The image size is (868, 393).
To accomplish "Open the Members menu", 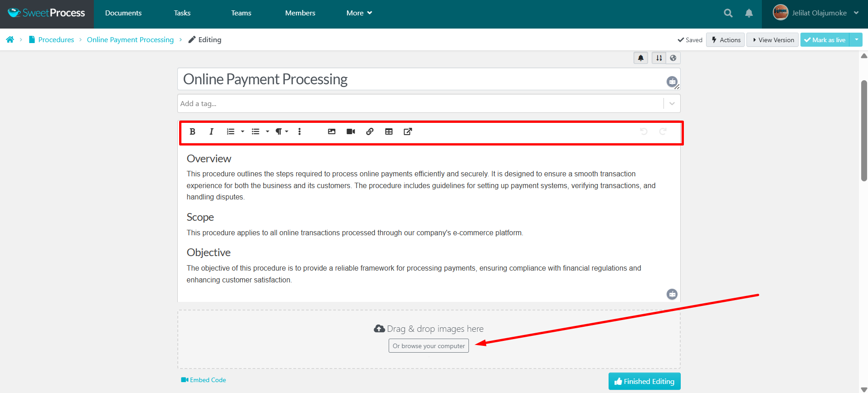I will click(300, 13).
